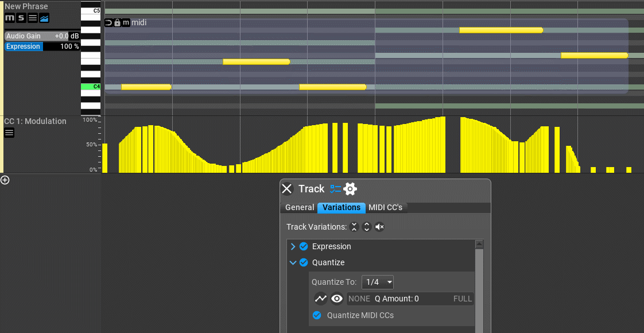Image resolution: width=644 pixels, height=333 pixels.
Task: Toggle loop icon on the midi clip
Action: coord(109,22)
